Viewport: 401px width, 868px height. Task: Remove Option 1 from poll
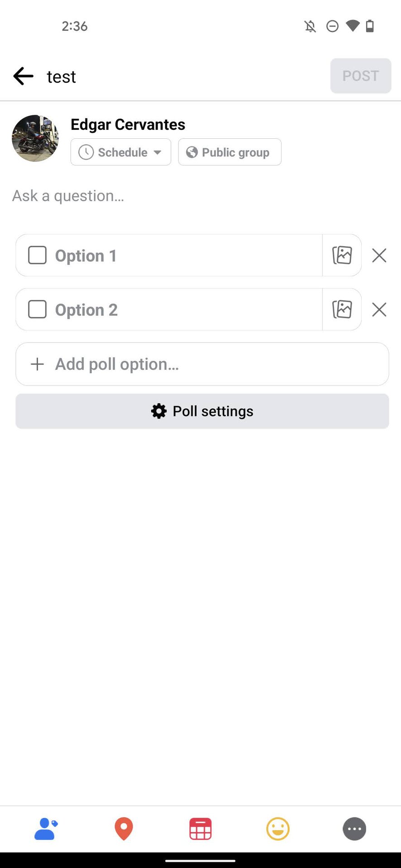tap(379, 255)
